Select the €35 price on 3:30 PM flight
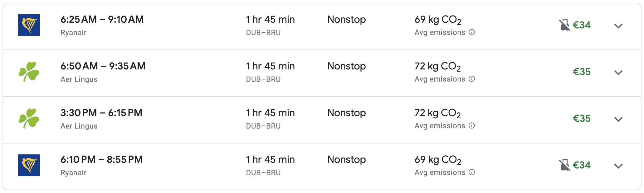The width and height of the screenshot is (644, 193). tap(582, 119)
